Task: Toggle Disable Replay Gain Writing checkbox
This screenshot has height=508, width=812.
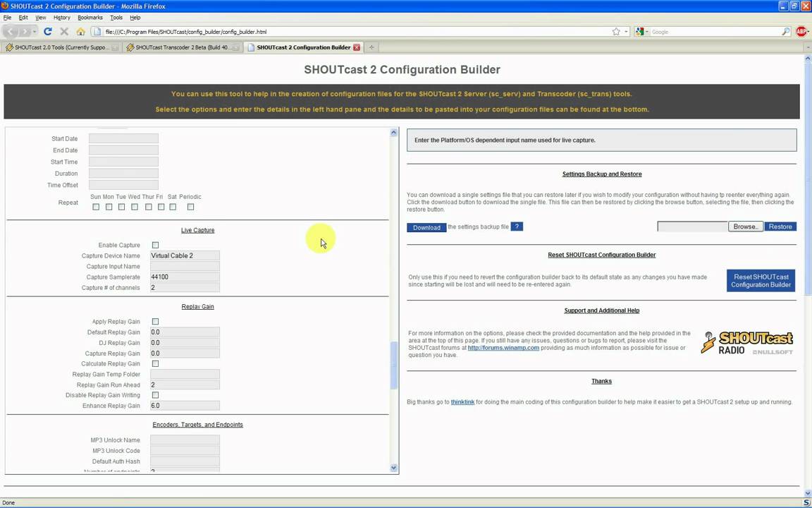Action: [x=155, y=395]
